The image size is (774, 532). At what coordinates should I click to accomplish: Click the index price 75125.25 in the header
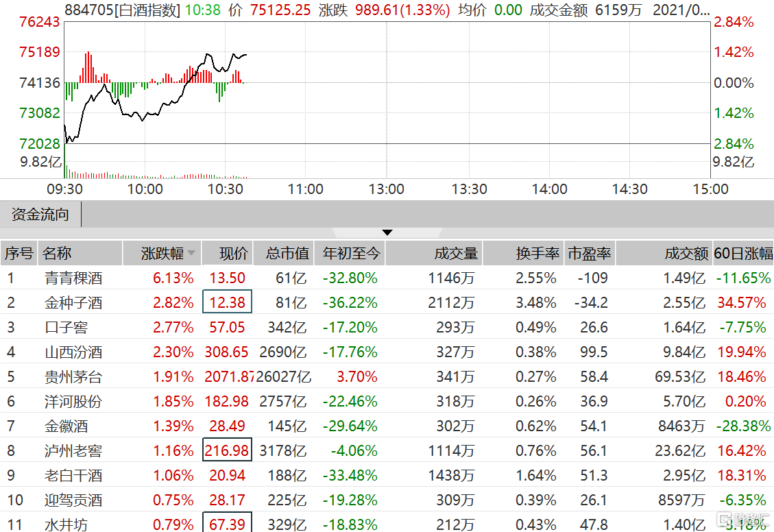[280, 10]
